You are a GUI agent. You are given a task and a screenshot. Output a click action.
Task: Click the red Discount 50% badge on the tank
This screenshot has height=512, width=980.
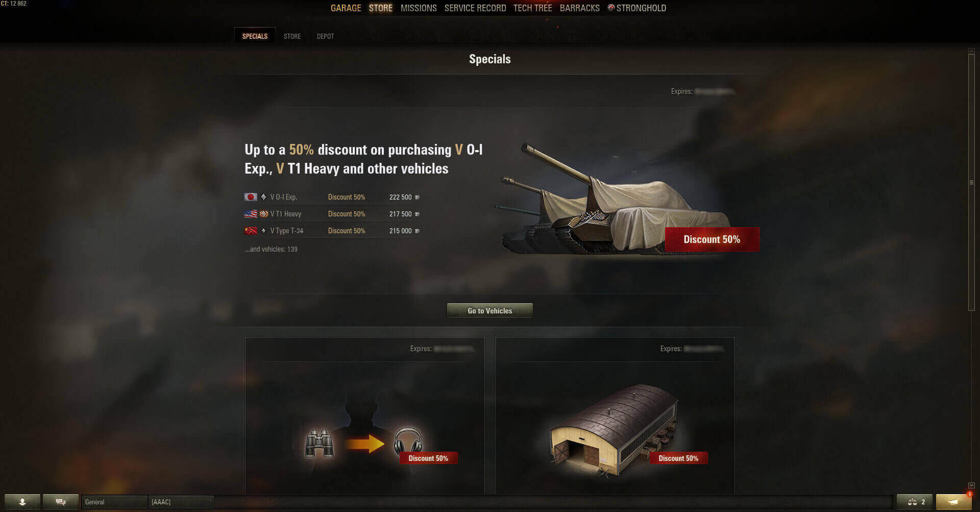(x=712, y=239)
